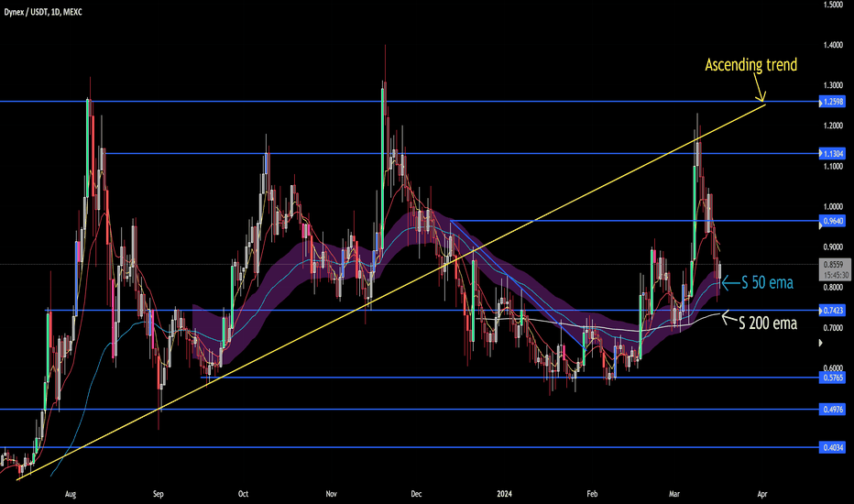
Task: Click the 0.7000 tick on price scale
Action: click(833, 328)
